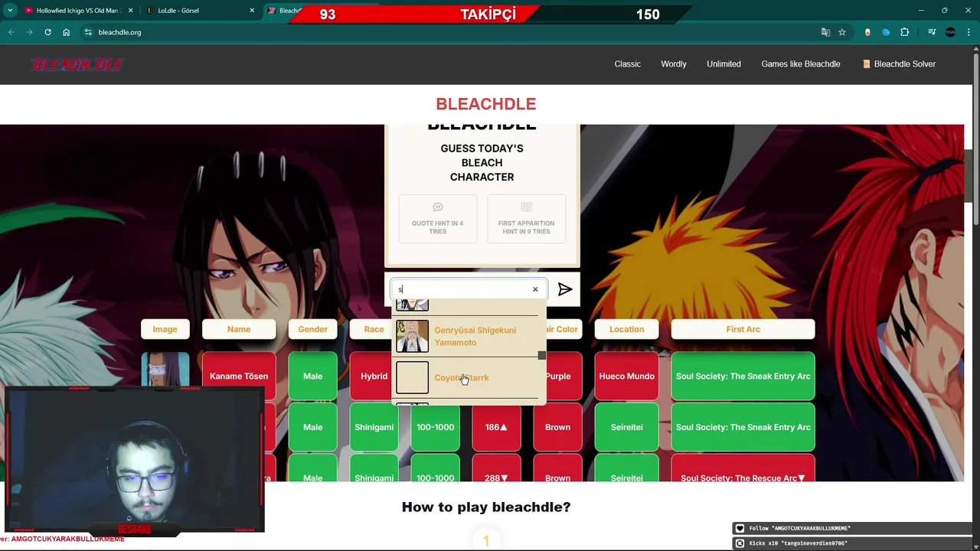Viewport: 980px width, 551px height.
Task: Click the Yamamoto portrait thumbnail in suggestions
Action: 412,336
